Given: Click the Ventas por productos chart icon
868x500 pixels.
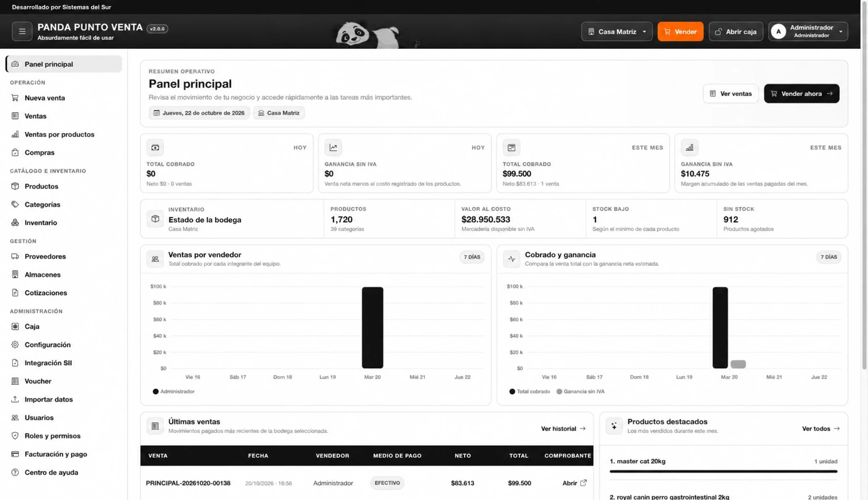Looking at the screenshot, I should point(15,134).
